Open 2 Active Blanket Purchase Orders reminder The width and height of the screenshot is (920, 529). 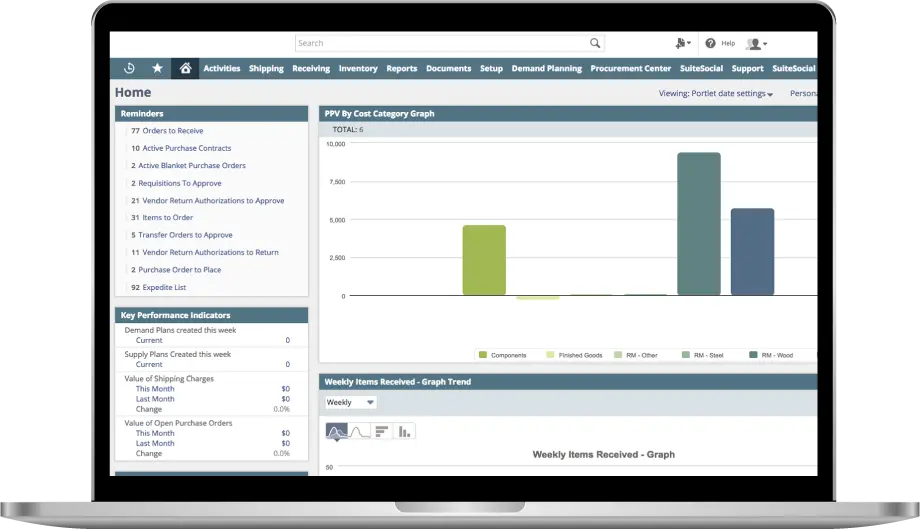188,165
